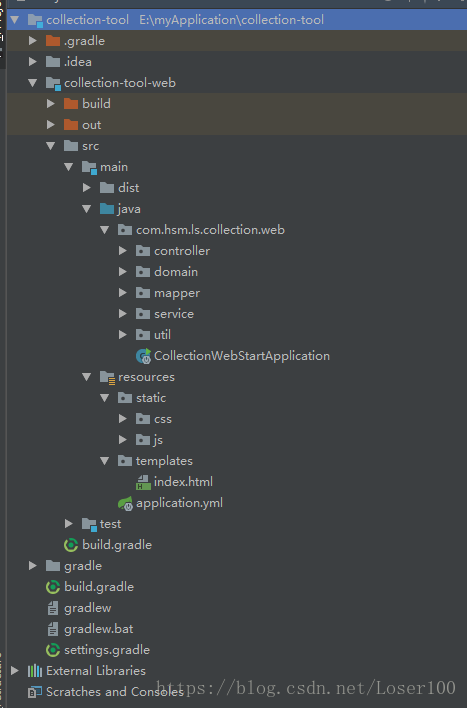Expand the css folder arrow
Image resolution: width=467 pixels, height=708 pixels.
(122, 419)
